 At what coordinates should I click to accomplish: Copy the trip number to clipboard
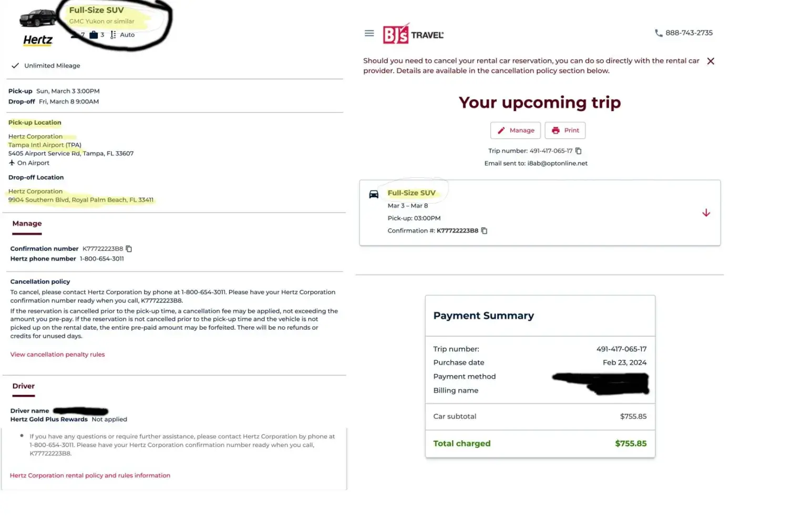[579, 151]
